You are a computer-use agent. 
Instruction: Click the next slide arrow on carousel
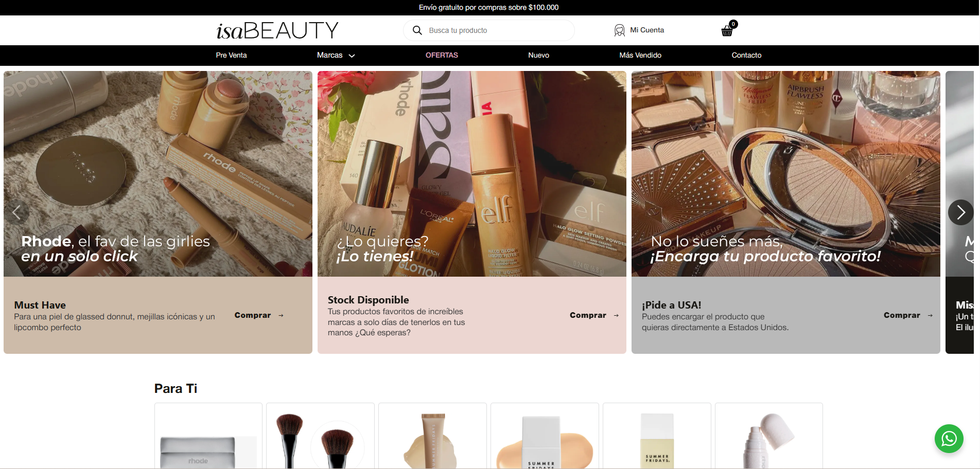tap(960, 212)
